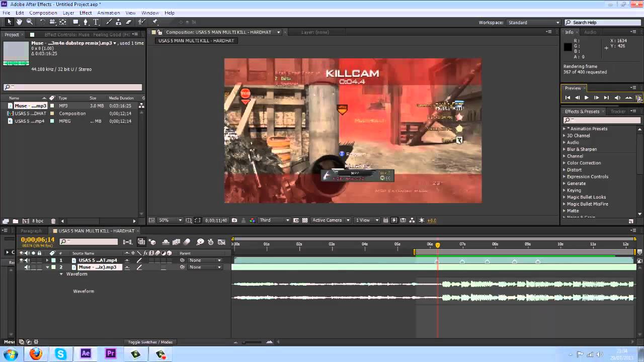Click the current time indicator playhead
Screen dimensions: 644x362
click(438, 245)
